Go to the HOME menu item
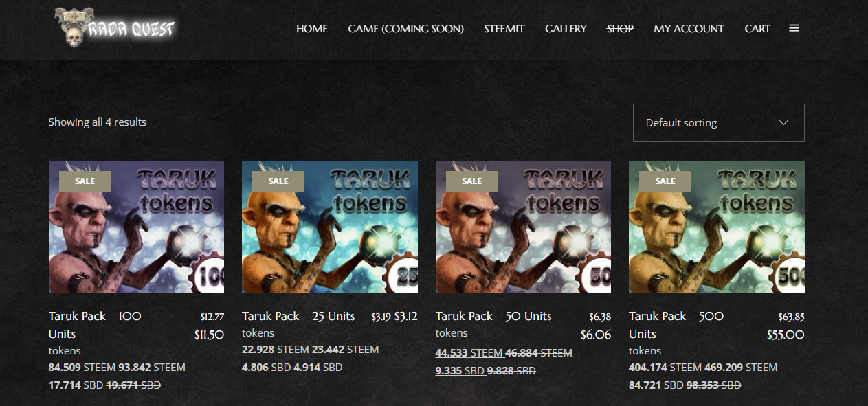The image size is (868, 406). (312, 29)
